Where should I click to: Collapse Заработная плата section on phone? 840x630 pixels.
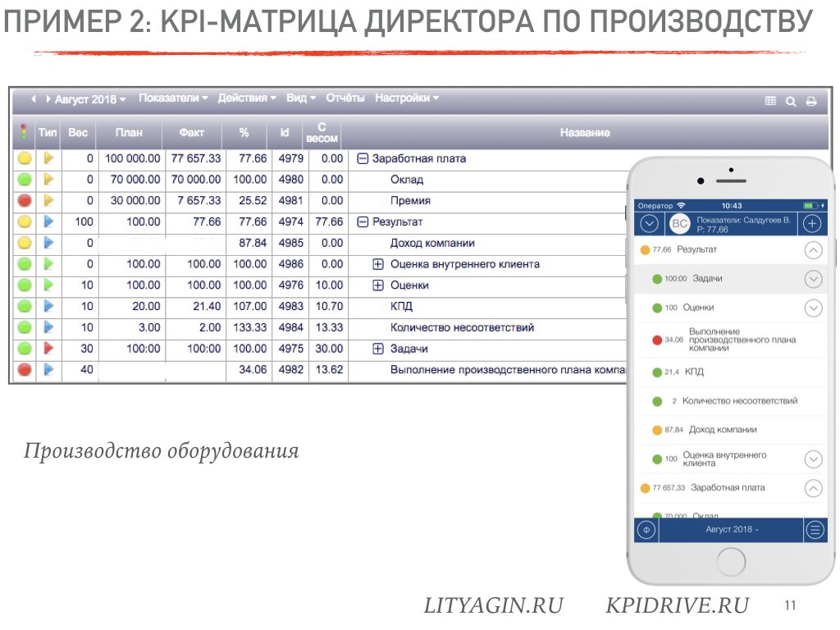(x=813, y=488)
